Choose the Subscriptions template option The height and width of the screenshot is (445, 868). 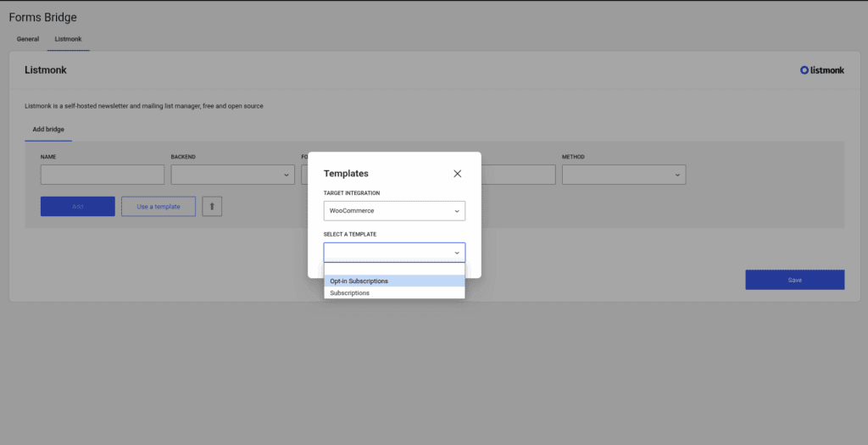click(x=394, y=292)
